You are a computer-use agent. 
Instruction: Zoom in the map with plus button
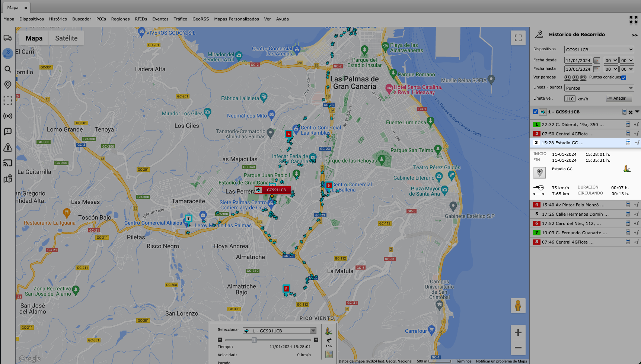[518, 332]
